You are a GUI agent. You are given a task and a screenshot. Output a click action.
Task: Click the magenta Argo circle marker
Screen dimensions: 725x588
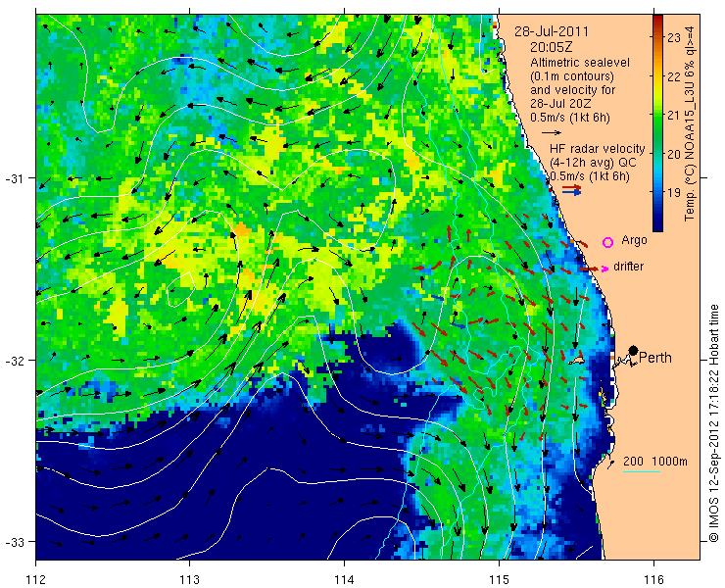608,242
